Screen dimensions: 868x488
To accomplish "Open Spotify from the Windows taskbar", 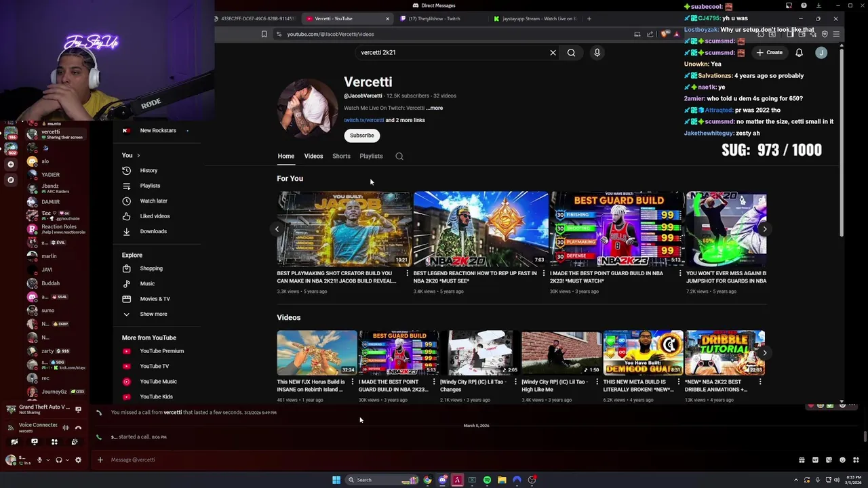I will coord(487,480).
